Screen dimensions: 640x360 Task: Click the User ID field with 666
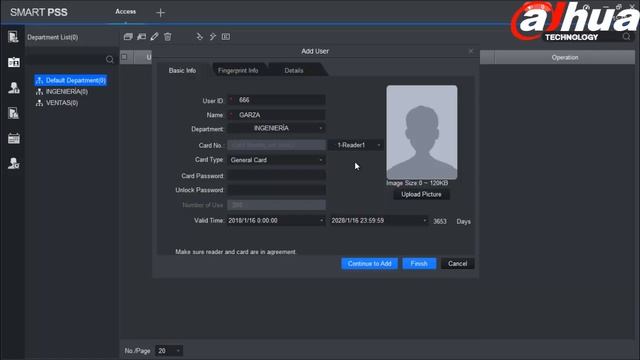(276, 100)
